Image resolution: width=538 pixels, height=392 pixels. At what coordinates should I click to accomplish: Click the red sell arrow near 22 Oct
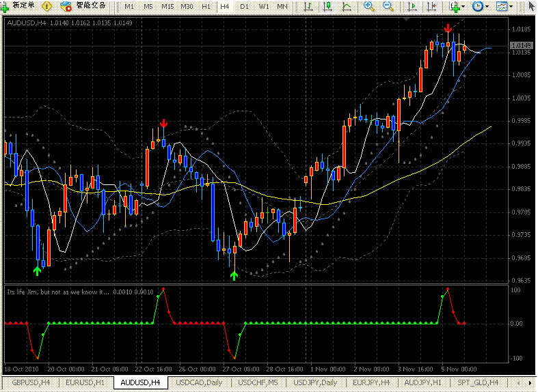pyautogui.click(x=163, y=124)
